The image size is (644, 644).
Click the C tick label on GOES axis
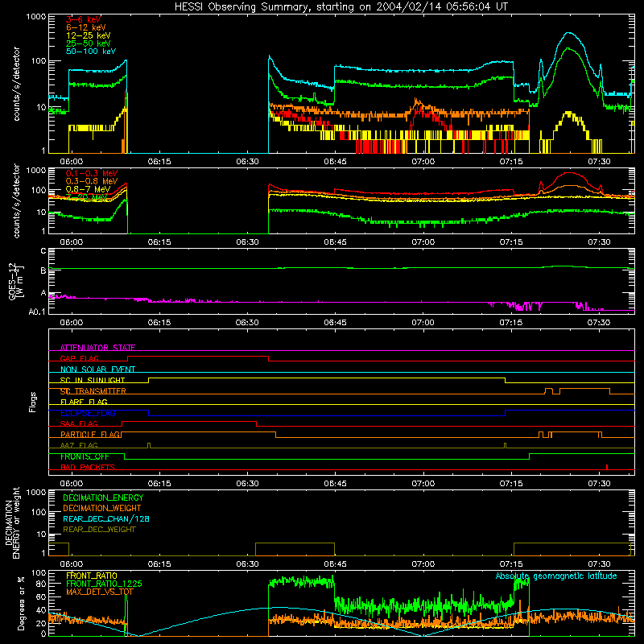(x=43, y=251)
